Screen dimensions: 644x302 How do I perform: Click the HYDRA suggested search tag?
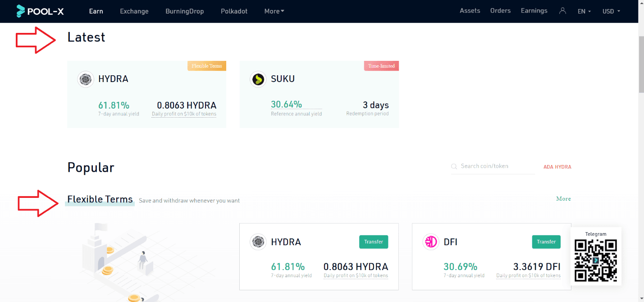pos(563,167)
